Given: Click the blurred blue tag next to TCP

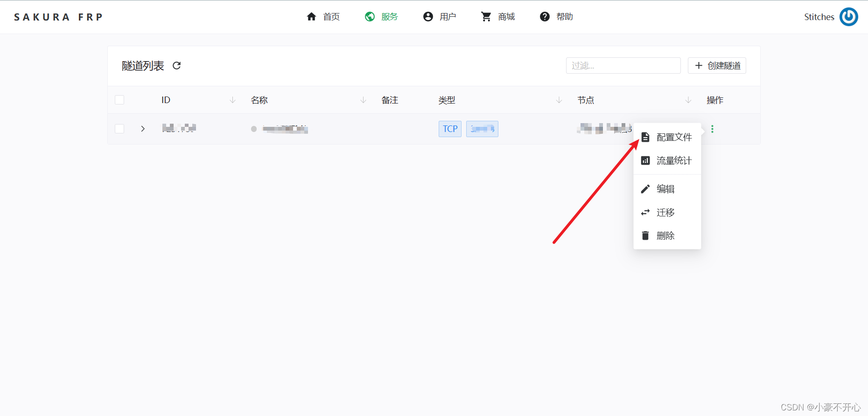Looking at the screenshot, I should click(482, 129).
